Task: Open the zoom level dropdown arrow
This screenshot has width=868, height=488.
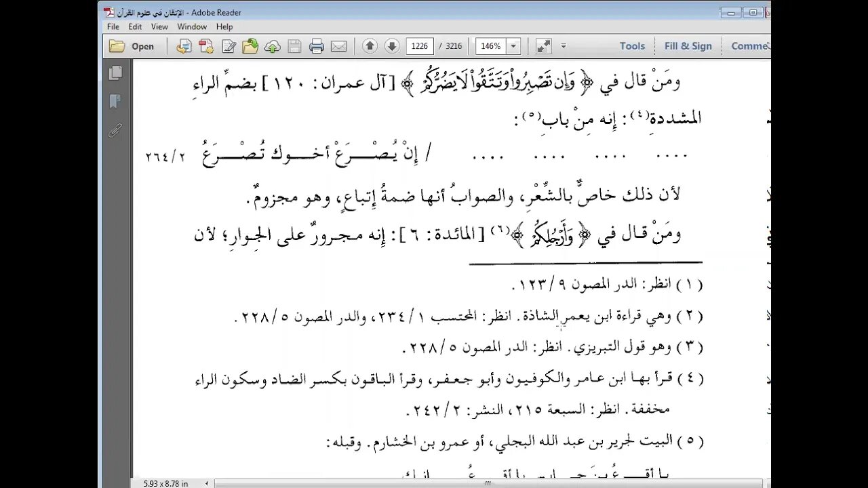Action: (513, 46)
